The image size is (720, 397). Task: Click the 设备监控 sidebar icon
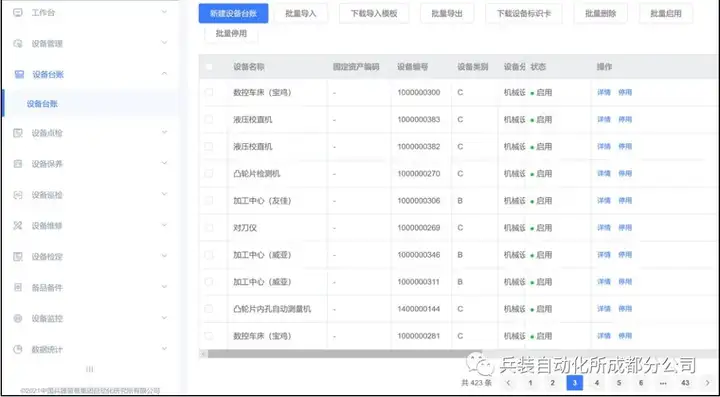point(17,319)
